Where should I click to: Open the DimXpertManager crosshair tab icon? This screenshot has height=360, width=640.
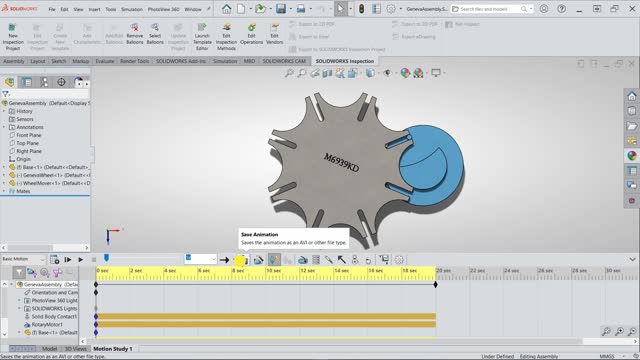click(61, 82)
